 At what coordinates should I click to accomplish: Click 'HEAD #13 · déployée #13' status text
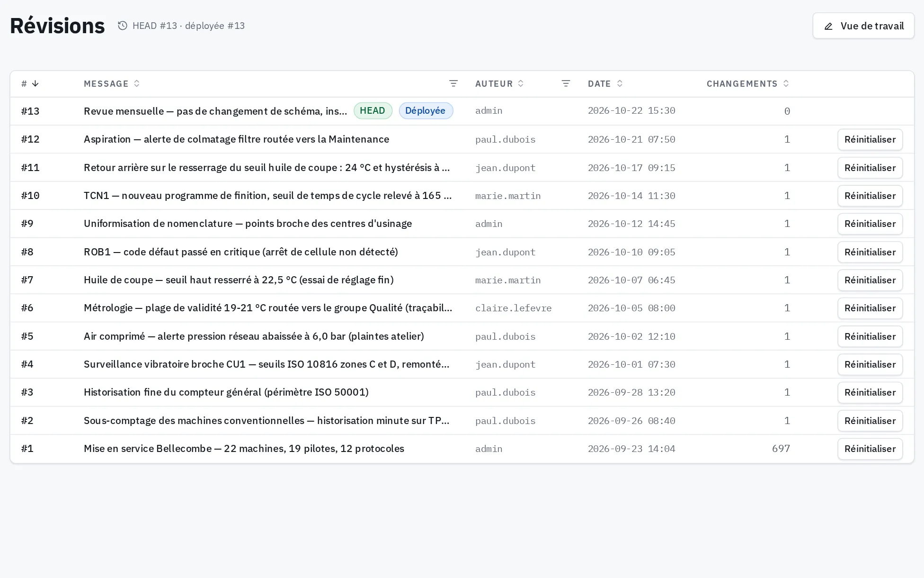[188, 26]
